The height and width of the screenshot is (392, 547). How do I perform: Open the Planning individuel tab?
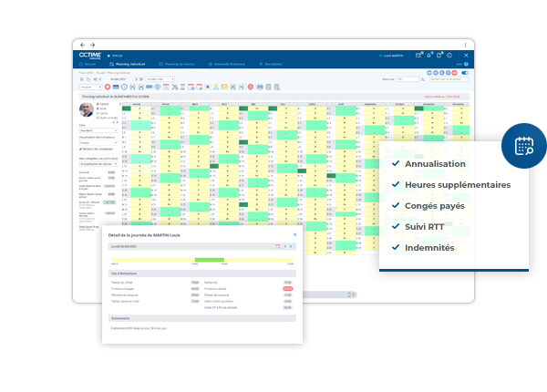point(128,64)
